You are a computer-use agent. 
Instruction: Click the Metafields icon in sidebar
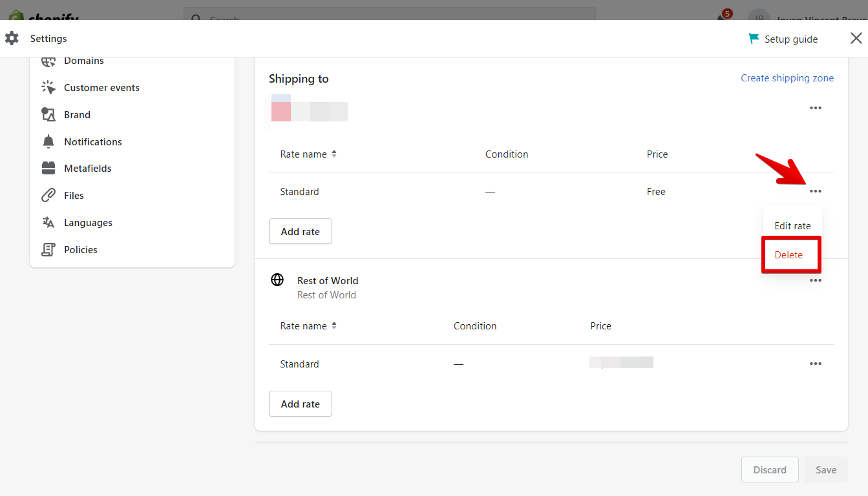coord(48,168)
